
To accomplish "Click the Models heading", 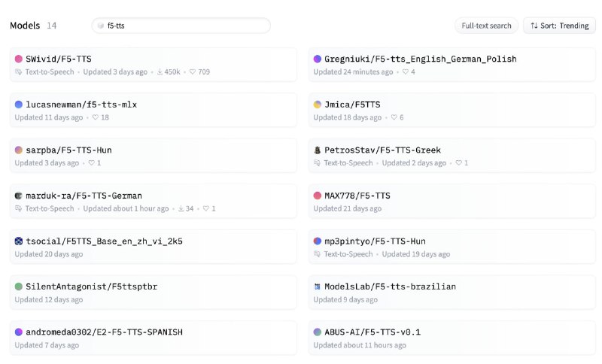I will coord(25,26).
